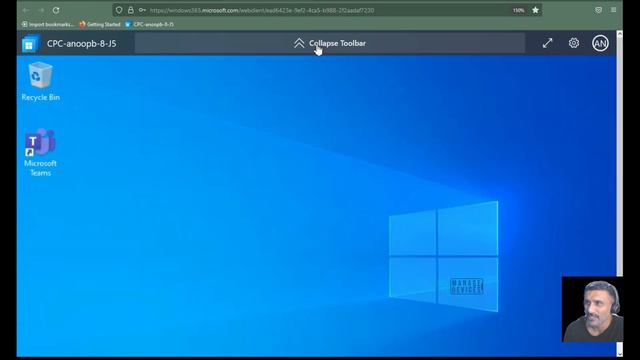This screenshot has width=640, height=360.
Task: Enter full screen with the expand arrows icon
Action: (x=547, y=43)
